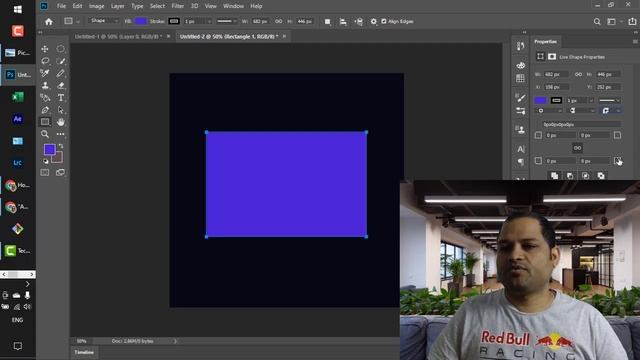Choose the Brush tool

[x=60, y=61]
